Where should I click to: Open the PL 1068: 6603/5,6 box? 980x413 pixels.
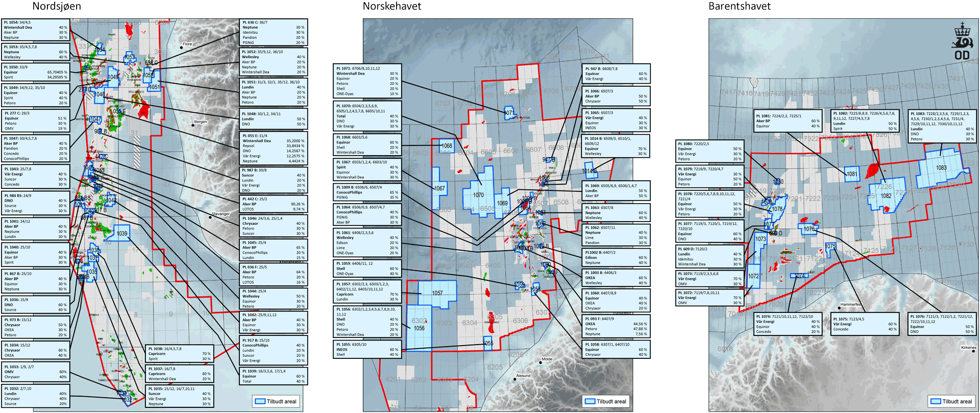point(367,144)
